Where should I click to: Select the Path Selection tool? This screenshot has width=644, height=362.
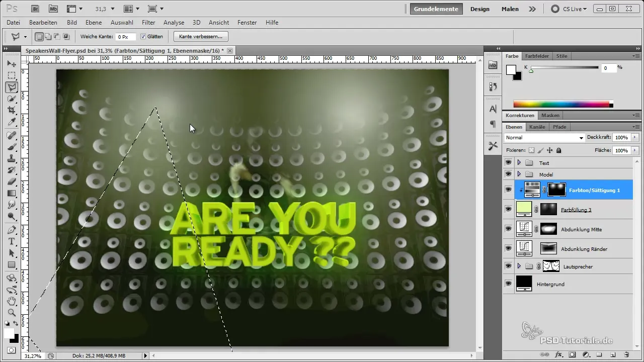pyautogui.click(x=12, y=253)
